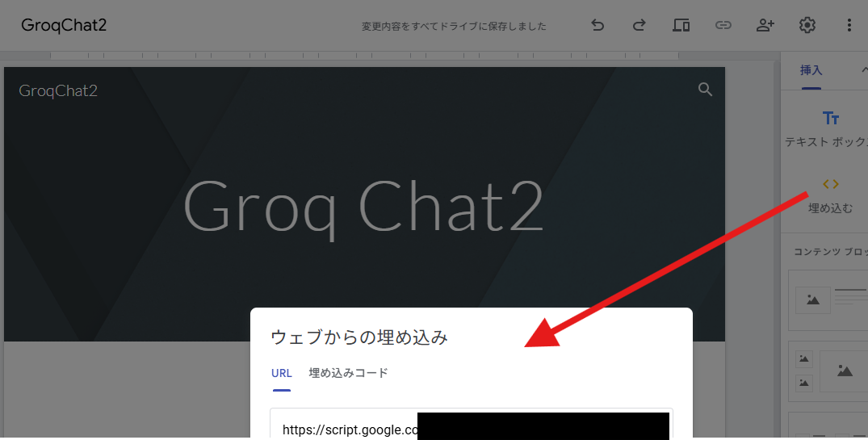Click the ウェブからの埋め込み dialog title
The width and height of the screenshot is (868, 440).
(x=359, y=337)
